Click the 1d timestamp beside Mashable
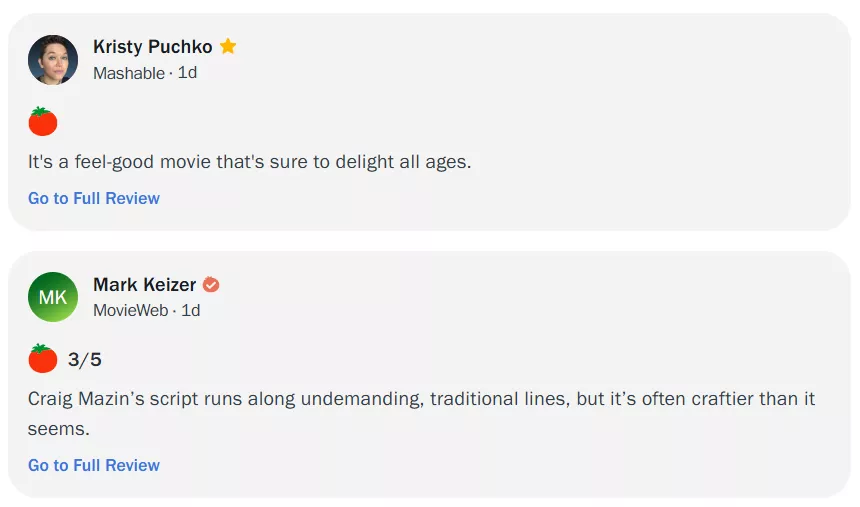This screenshot has height=507, width=860. [187, 73]
